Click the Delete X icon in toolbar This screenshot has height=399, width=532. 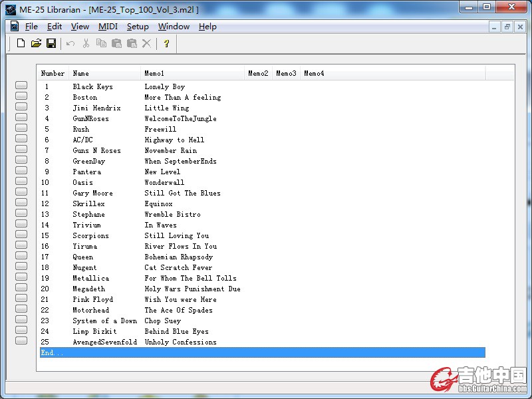[146, 43]
